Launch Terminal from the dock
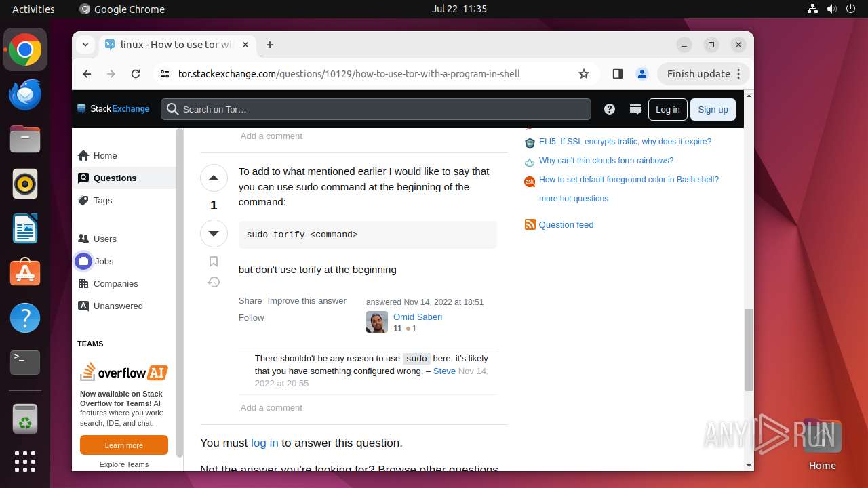868x488 pixels. point(25,363)
